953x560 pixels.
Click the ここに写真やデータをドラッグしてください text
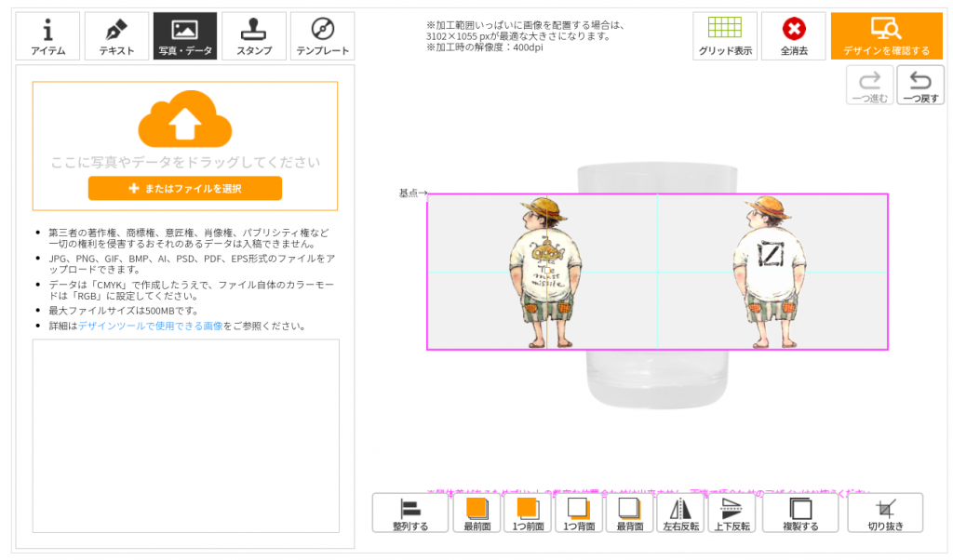coord(185,162)
